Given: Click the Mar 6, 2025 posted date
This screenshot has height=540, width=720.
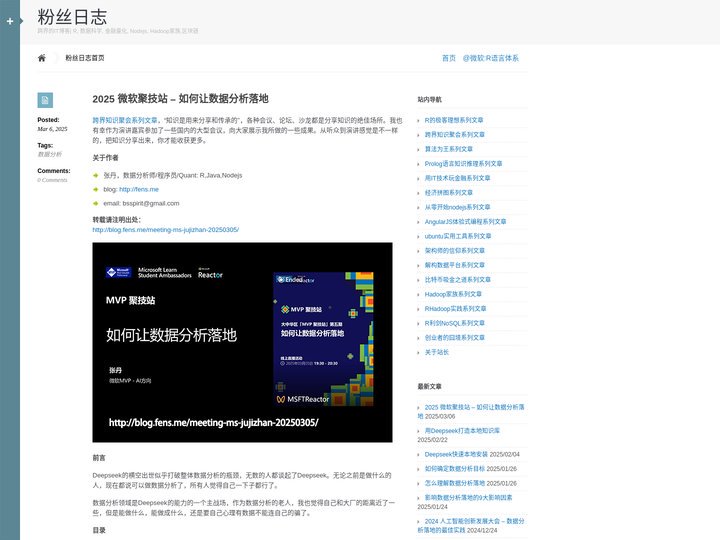Looking at the screenshot, I should (x=52, y=129).
